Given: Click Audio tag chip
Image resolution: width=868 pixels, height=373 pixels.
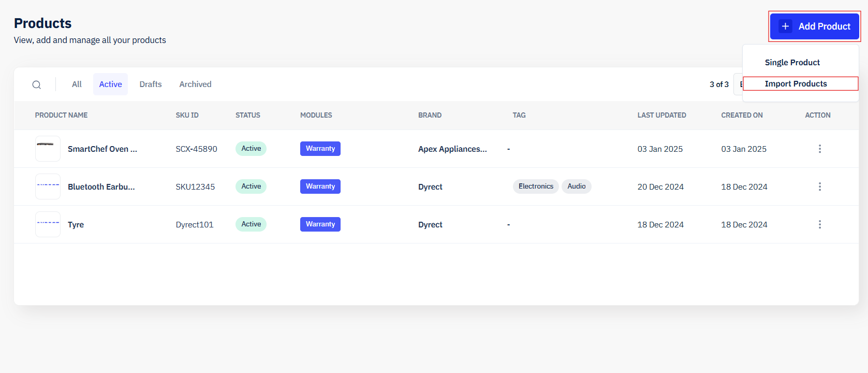Looking at the screenshot, I should pos(577,187).
